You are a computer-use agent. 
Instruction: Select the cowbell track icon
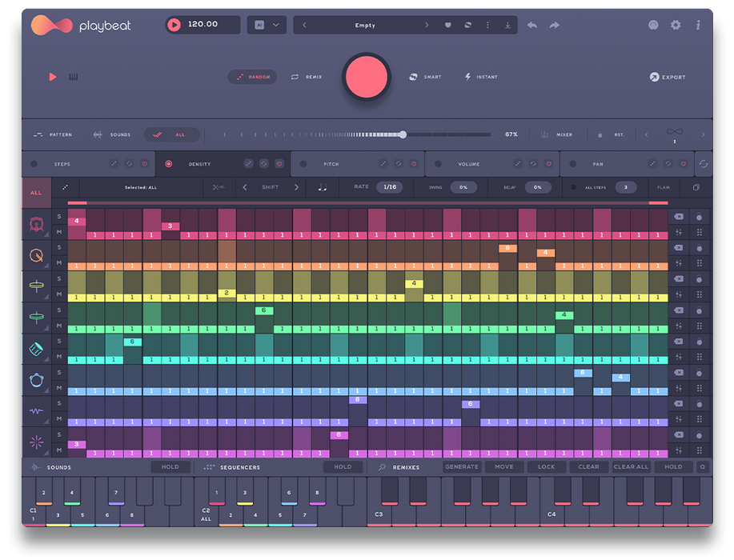tap(36, 349)
